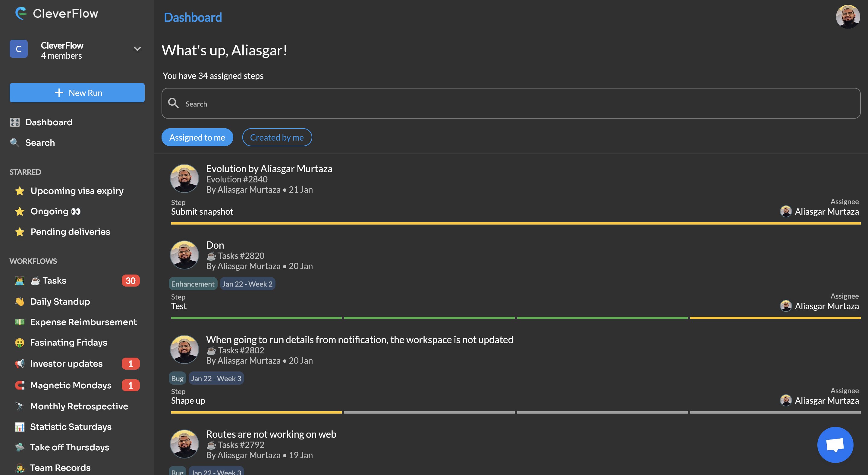Expand the CleverFlow workspace chevron
This screenshot has height=475, width=868.
click(x=137, y=49)
